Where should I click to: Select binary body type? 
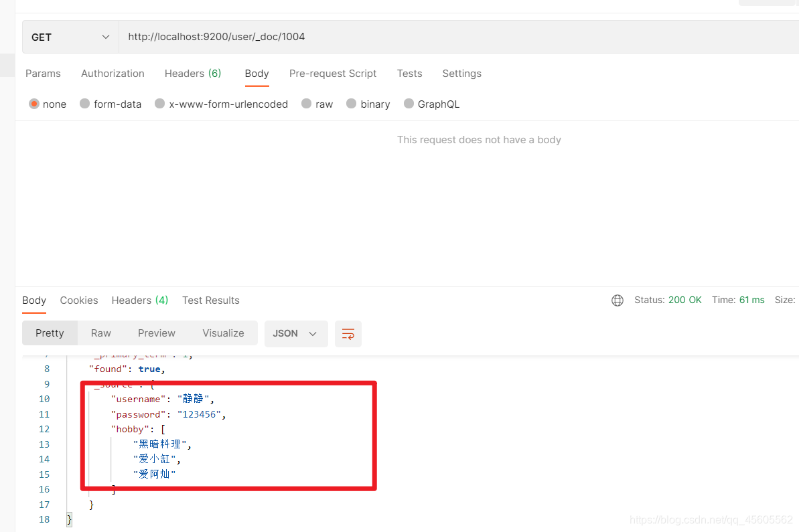pyautogui.click(x=351, y=104)
